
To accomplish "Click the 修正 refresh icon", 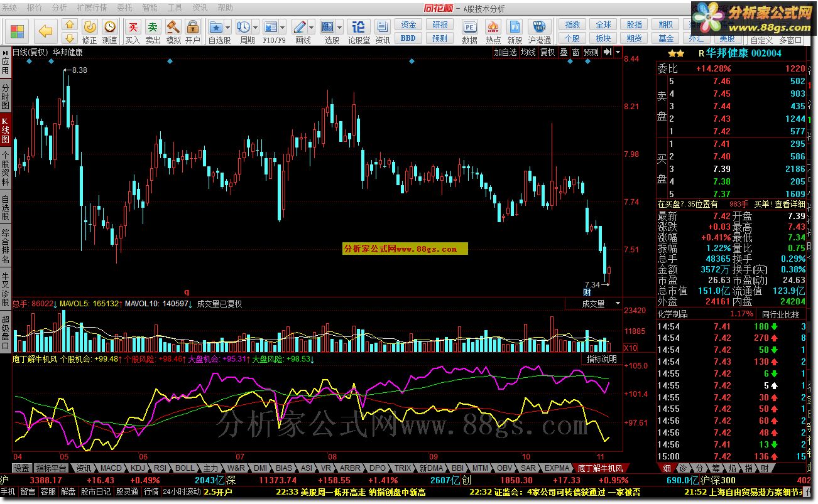I will 90,26.
